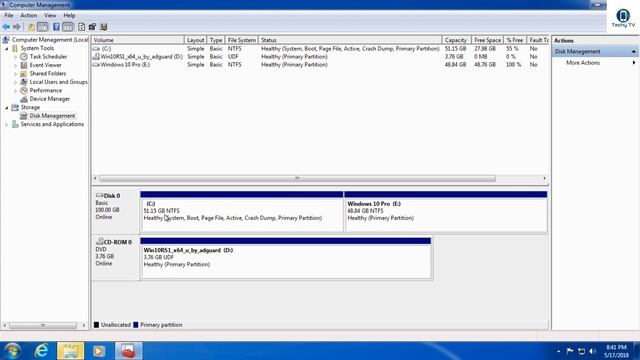Open the File menu
This screenshot has height=360, width=640.
point(9,16)
